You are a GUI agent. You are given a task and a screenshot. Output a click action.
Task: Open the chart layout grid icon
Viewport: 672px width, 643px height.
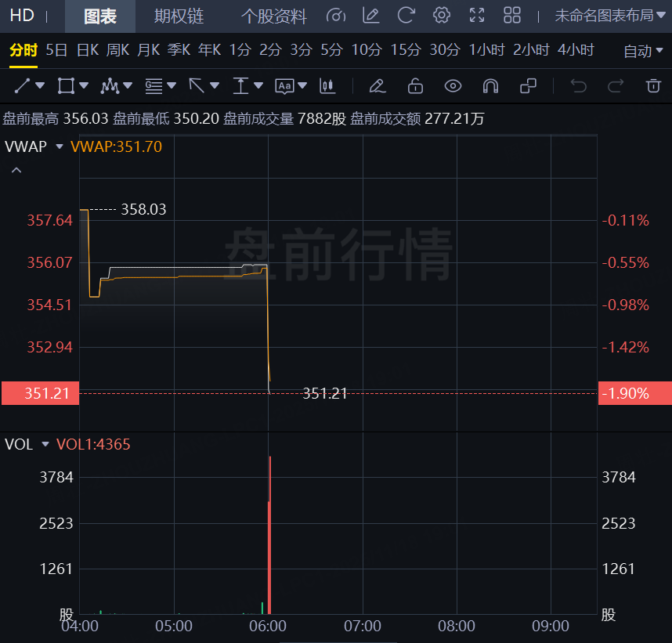pos(512,16)
